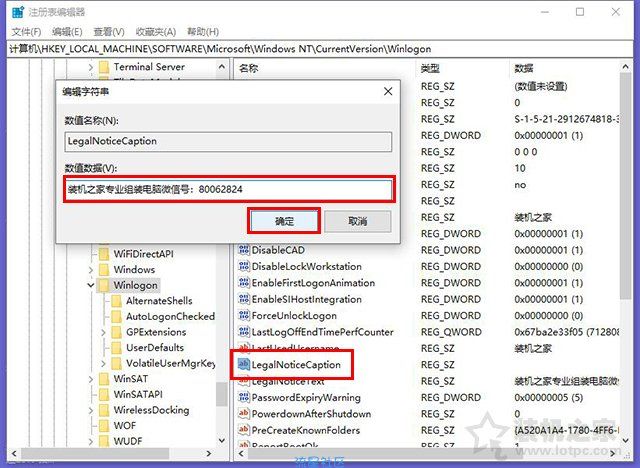Collapse the Winlogon key
This screenshot has height=468, width=640.
click(91, 285)
